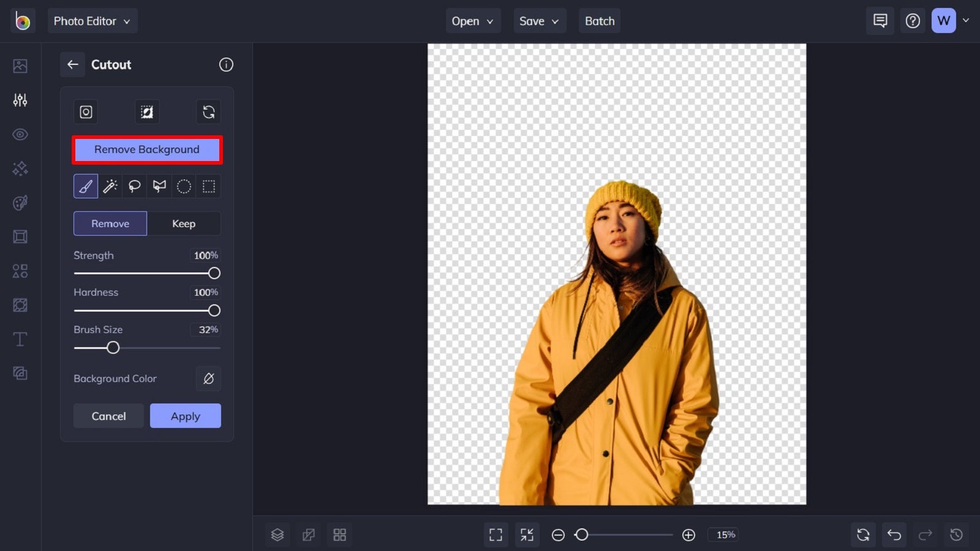Go back from the Cutout panel

[73, 64]
